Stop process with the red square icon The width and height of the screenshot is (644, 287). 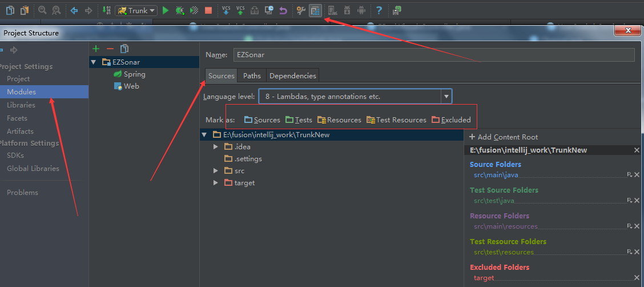coord(208,10)
